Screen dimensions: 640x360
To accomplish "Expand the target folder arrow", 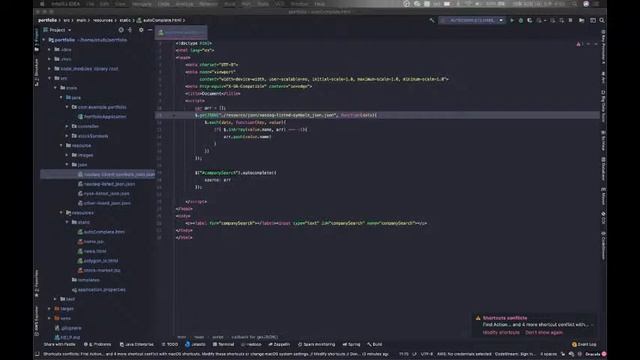I will tap(50, 309).
